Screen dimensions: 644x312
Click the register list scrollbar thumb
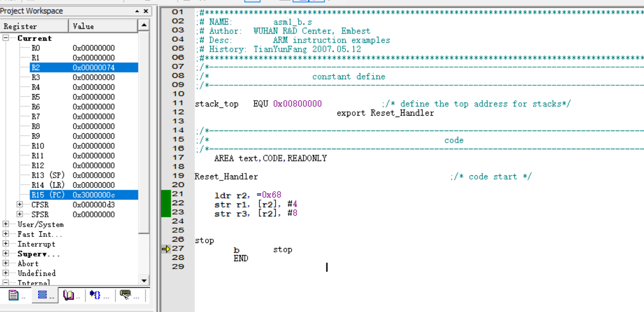point(144,132)
